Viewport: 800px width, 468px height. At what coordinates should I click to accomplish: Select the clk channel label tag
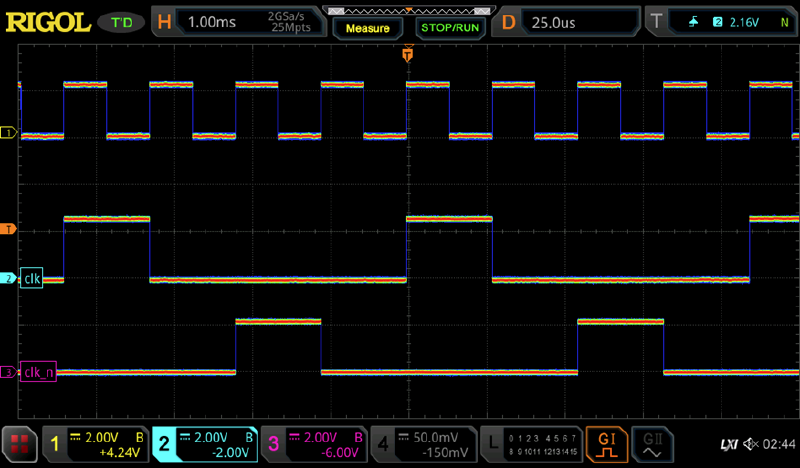click(x=33, y=279)
